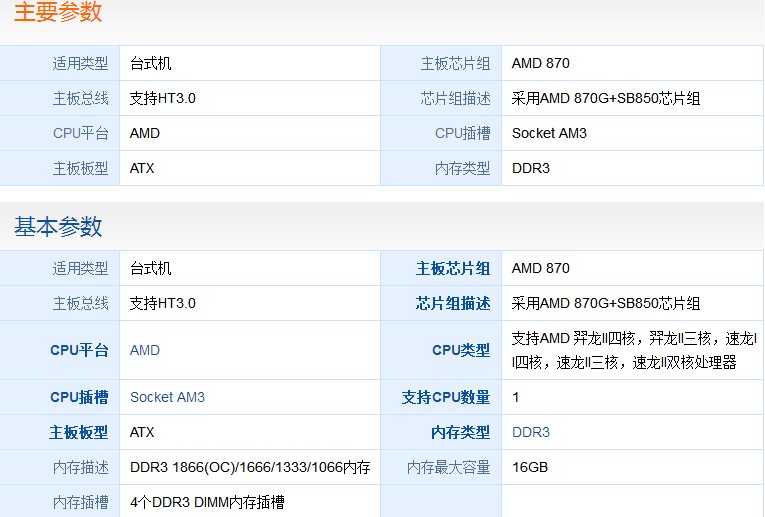Open the 芯片组描述 link in 基本参数
The width and height of the screenshot is (765, 517).
(x=453, y=303)
